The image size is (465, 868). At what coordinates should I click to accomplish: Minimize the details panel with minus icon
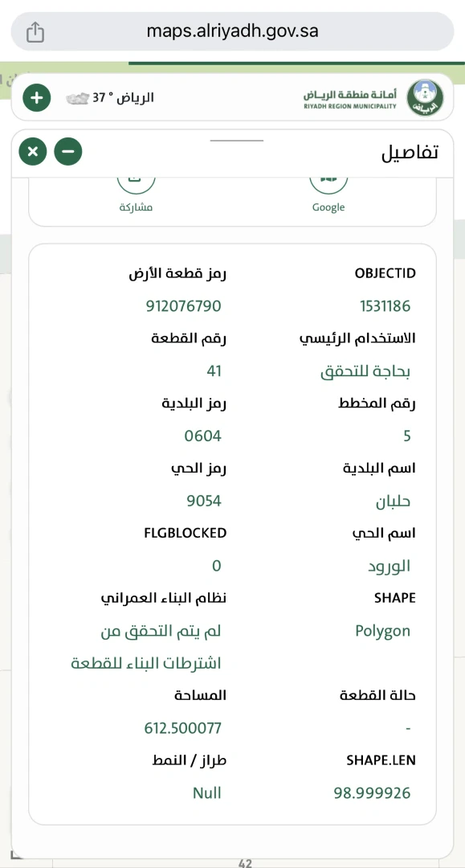click(68, 151)
